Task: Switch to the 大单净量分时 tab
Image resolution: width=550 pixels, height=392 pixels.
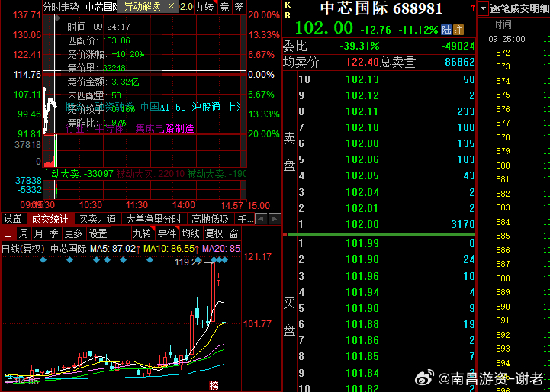Action: pos(154,219)
